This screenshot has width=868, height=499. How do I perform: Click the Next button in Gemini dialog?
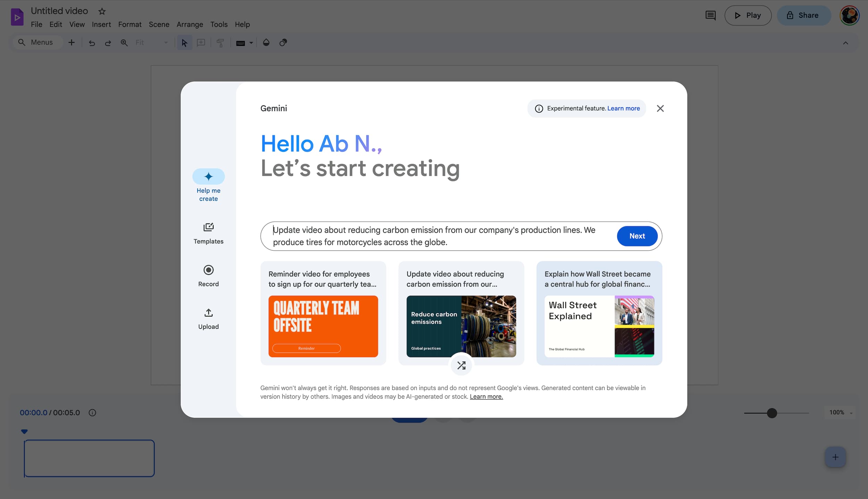(x=637, y=236)
